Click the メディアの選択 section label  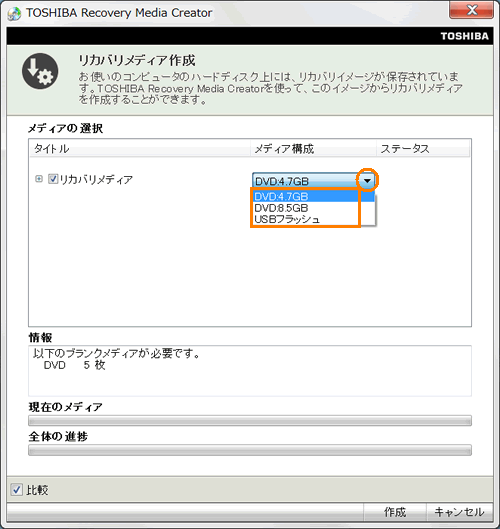point(65,128)
